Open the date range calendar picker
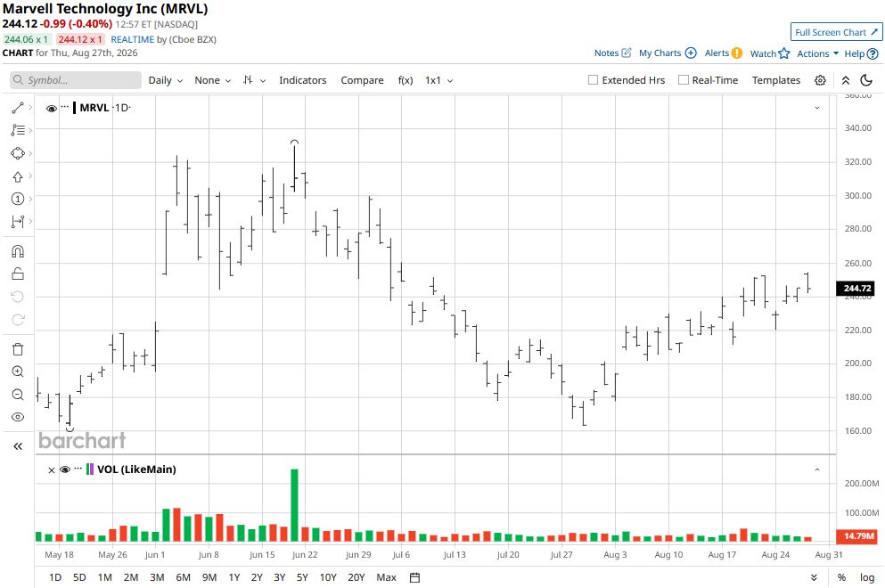Image resolution: width=885 pixels, height=588 pixels. (414, 577)
